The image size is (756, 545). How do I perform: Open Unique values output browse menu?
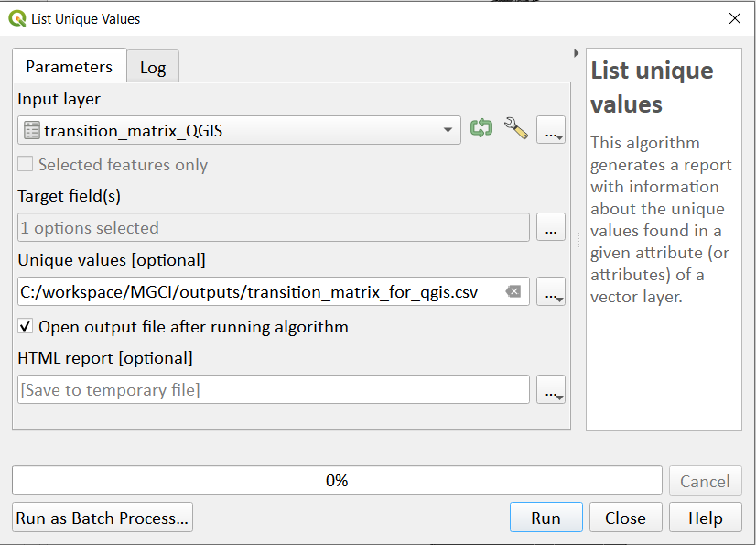pyautogui.click(x=551, y=291)
